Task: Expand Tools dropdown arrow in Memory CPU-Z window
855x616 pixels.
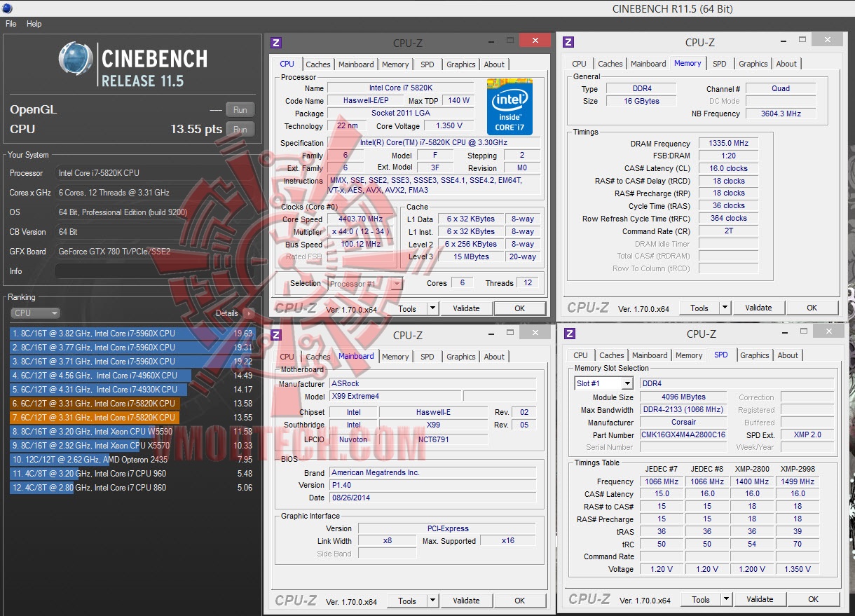Action: click(725, 308)
